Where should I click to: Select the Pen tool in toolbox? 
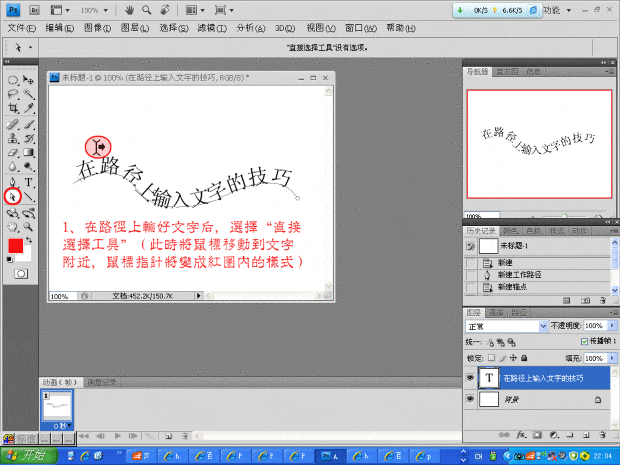13,181
